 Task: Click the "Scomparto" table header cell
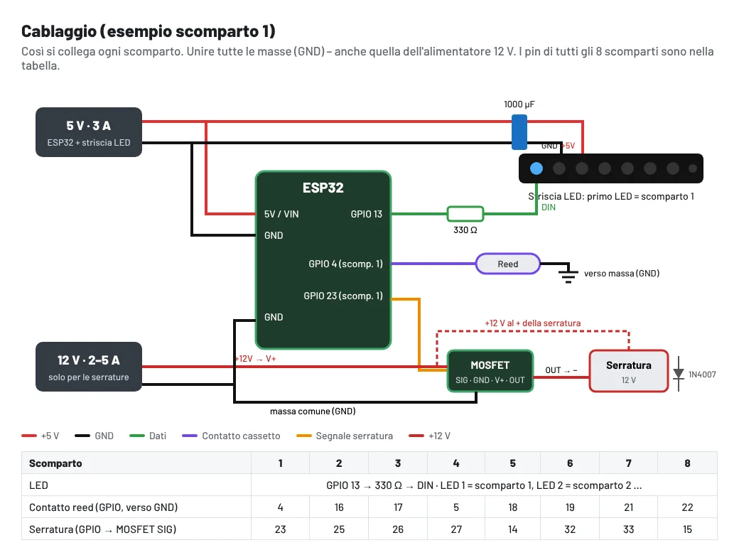[136, 463]
